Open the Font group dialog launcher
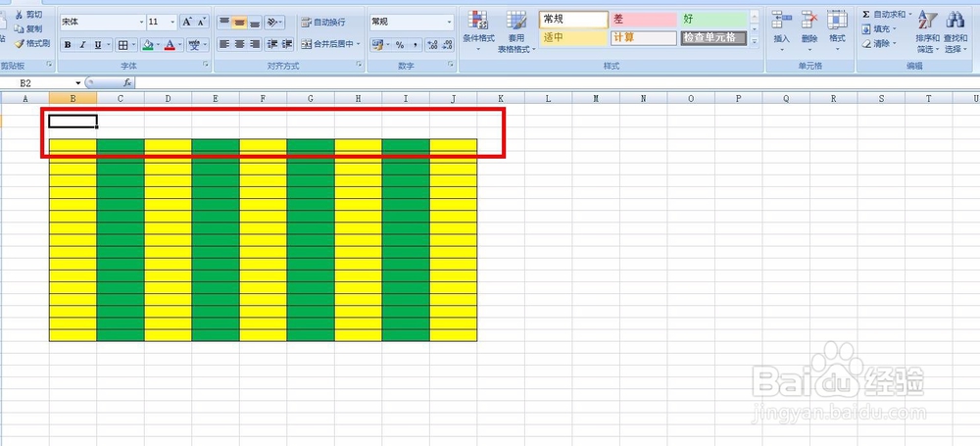 (x=206, y=65)
